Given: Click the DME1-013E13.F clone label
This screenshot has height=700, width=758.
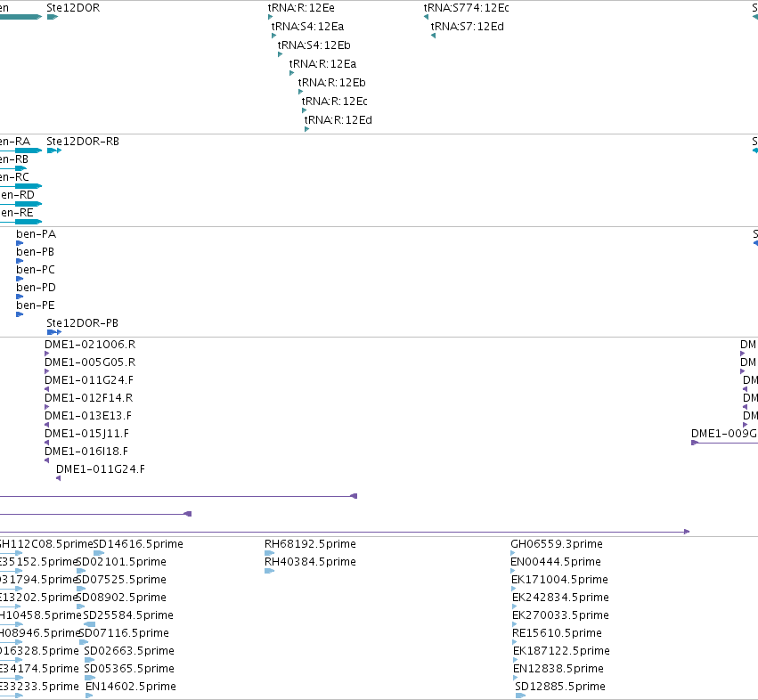Looking at the screenshot, I should tap(88, 416).
